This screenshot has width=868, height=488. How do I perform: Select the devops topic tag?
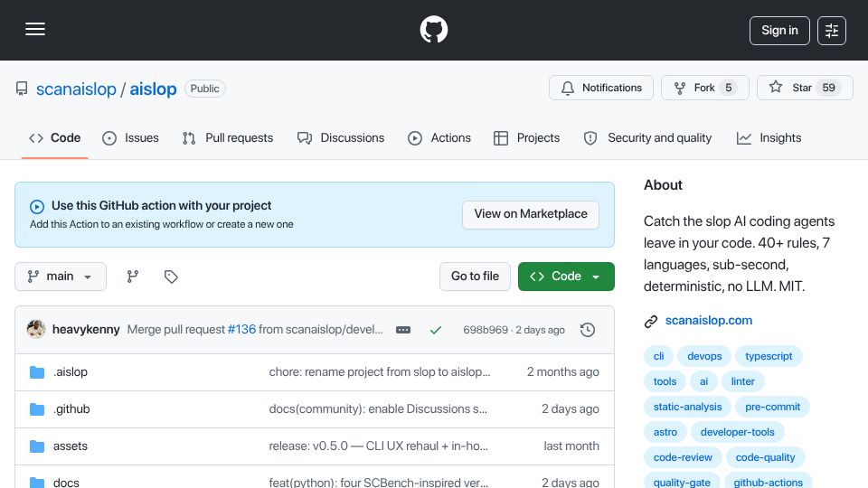click(x=704, y=356)
